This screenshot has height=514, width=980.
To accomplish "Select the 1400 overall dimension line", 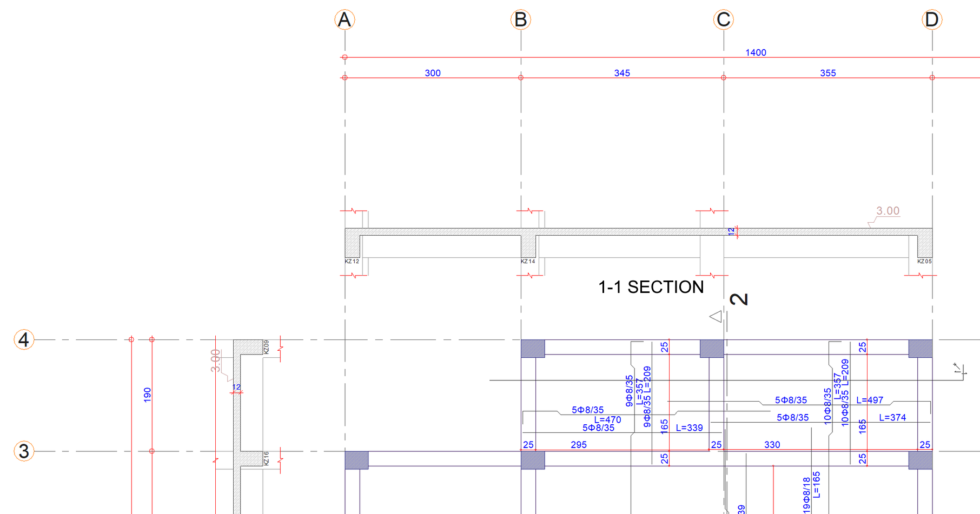I will coord(756,52).
